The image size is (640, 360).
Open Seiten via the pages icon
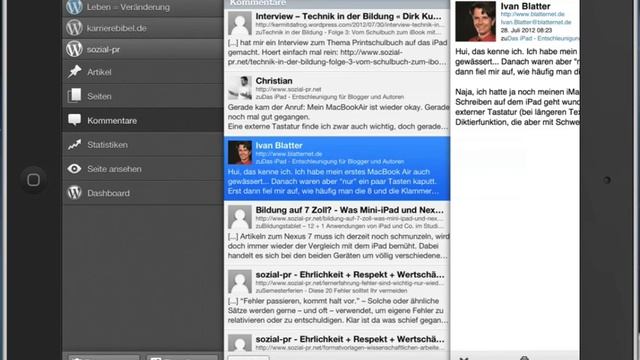tap(74, 96)
